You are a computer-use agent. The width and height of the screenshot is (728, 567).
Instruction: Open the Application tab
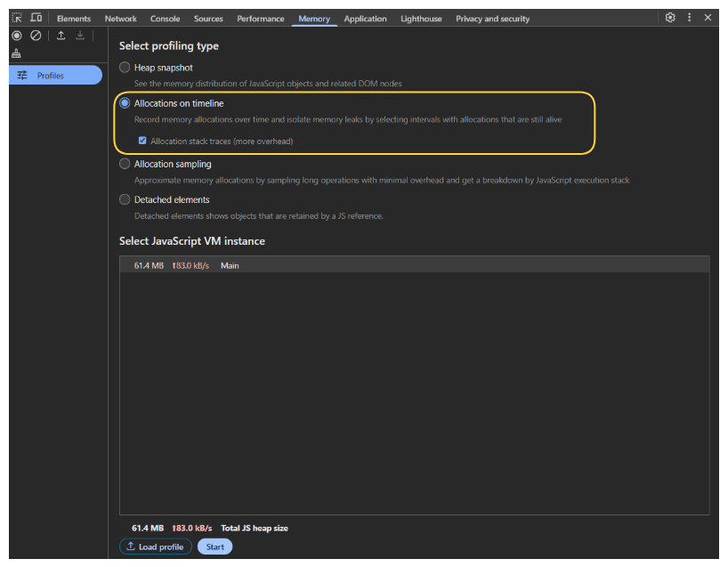coord(366,19)
